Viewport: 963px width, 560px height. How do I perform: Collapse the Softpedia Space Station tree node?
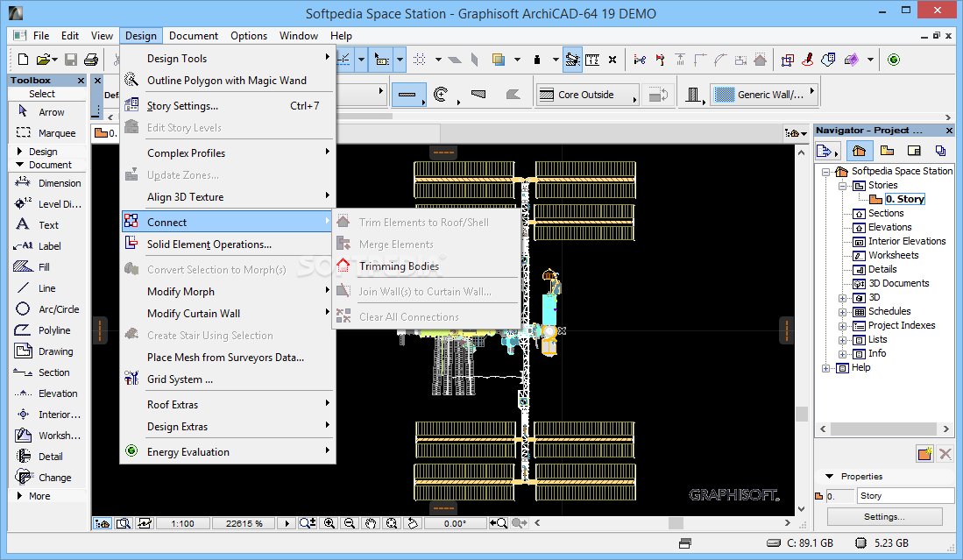(826, 172)
